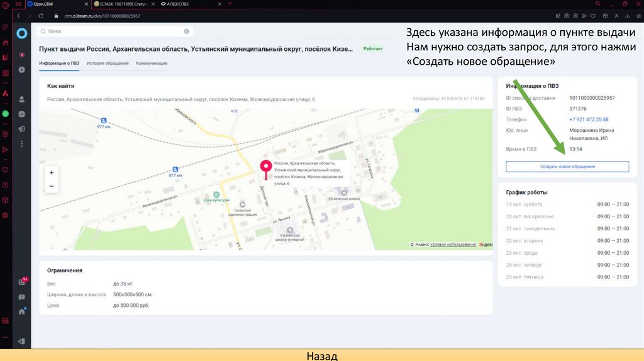644x361 pixels.
Task: Go back in browser history
Action: [x=18, y=16]
